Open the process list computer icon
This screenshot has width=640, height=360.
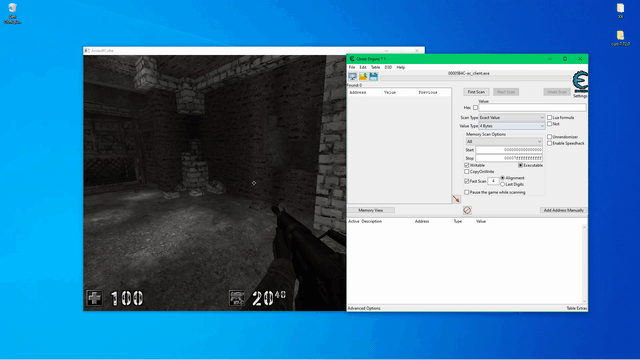coord(352,77)
